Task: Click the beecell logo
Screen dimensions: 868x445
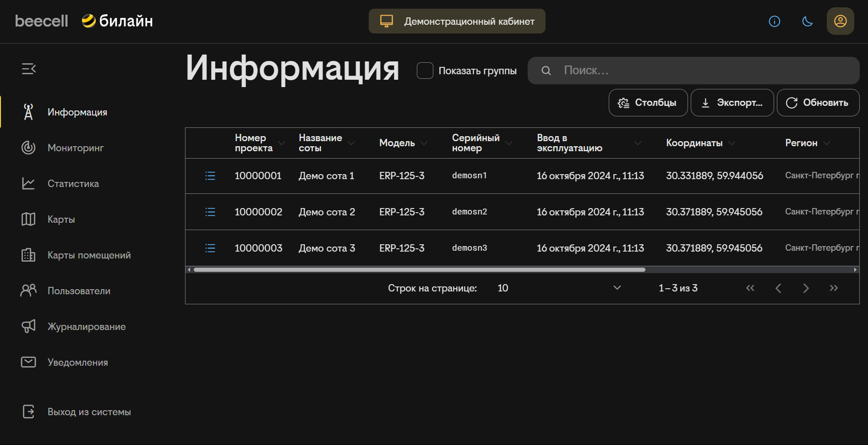Action: click(x=41, y=21)
